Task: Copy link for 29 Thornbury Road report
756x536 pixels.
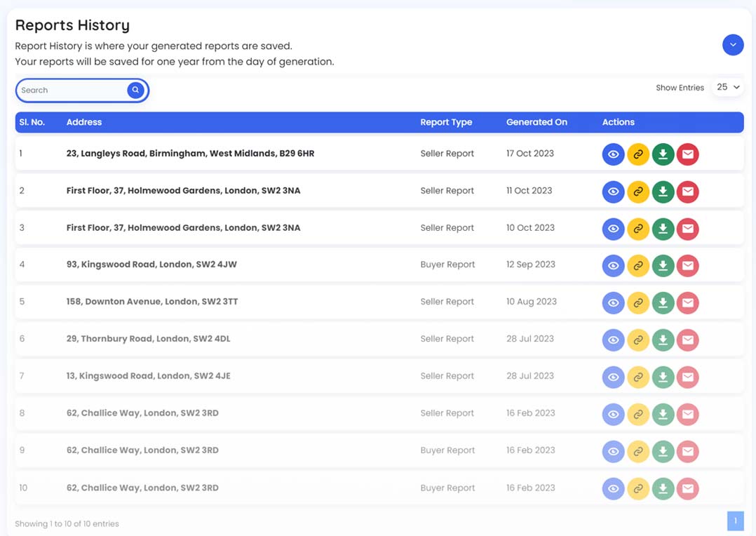Action: click(638, 340)
